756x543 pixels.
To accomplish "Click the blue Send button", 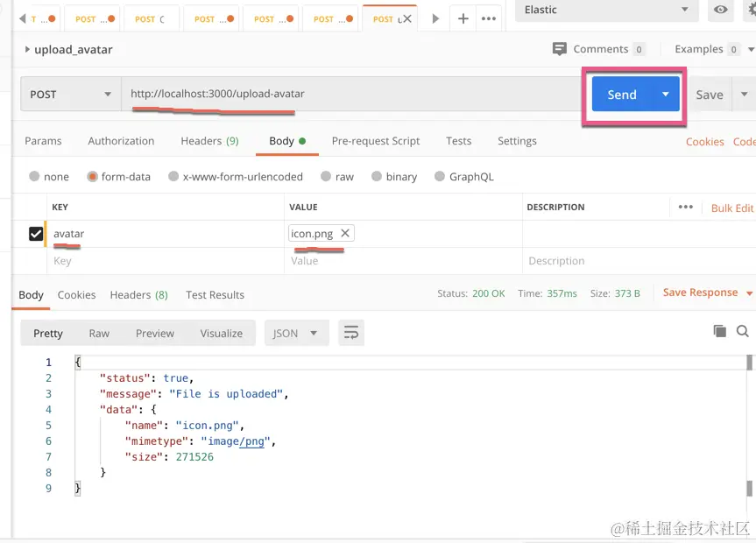I will [x=623, y=94].
